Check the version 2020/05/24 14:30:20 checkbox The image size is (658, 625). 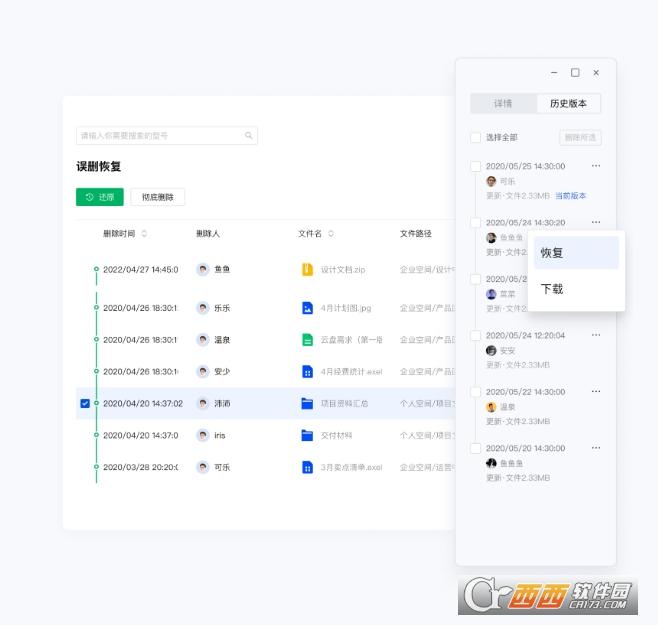tap(475, 222)
